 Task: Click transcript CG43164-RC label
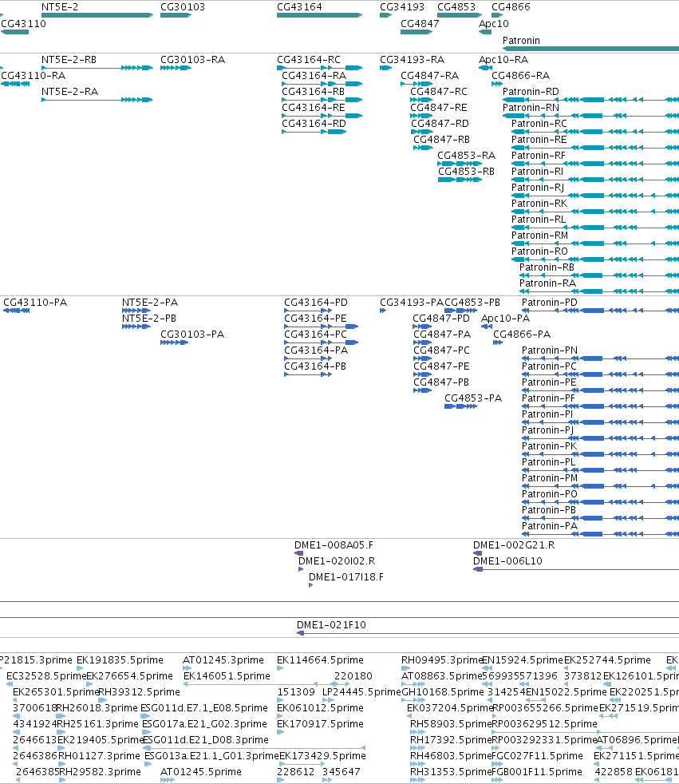pos(309,60)
